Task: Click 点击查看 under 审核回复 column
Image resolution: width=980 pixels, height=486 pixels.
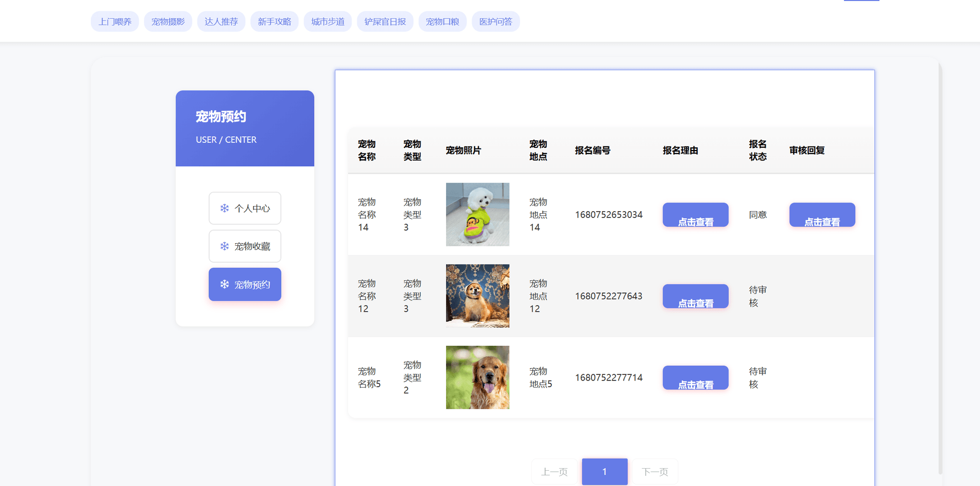Action: (822, 215)
